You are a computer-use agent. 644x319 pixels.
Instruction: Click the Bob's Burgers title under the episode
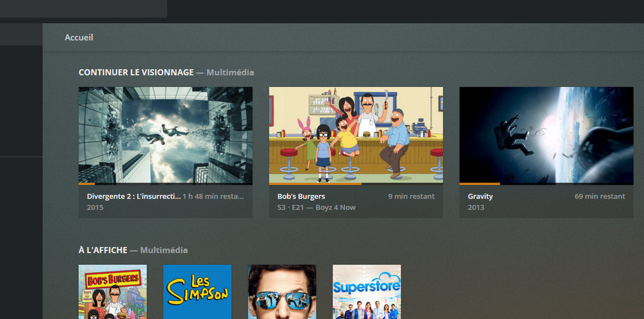[x=301, y=196]
